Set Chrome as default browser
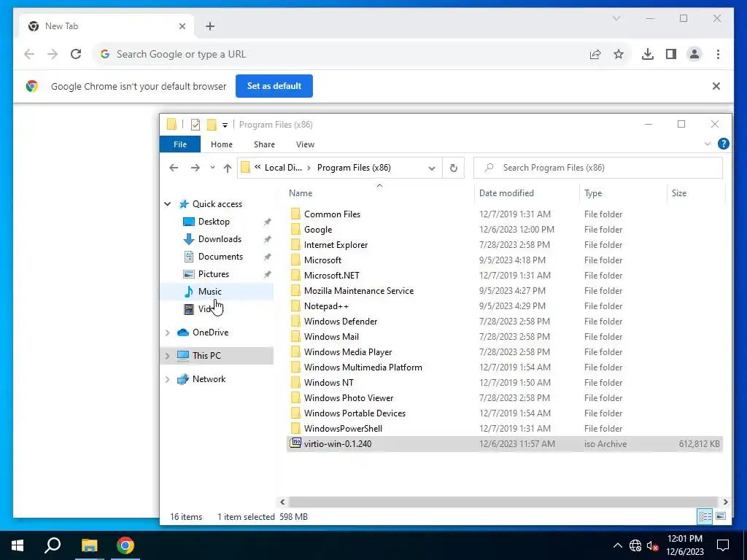 tap(274, 86)
